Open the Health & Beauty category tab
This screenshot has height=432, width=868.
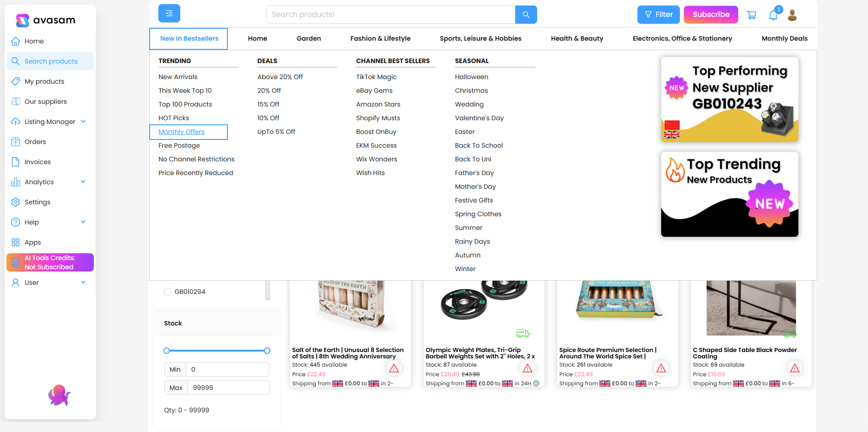coord(577,38)
